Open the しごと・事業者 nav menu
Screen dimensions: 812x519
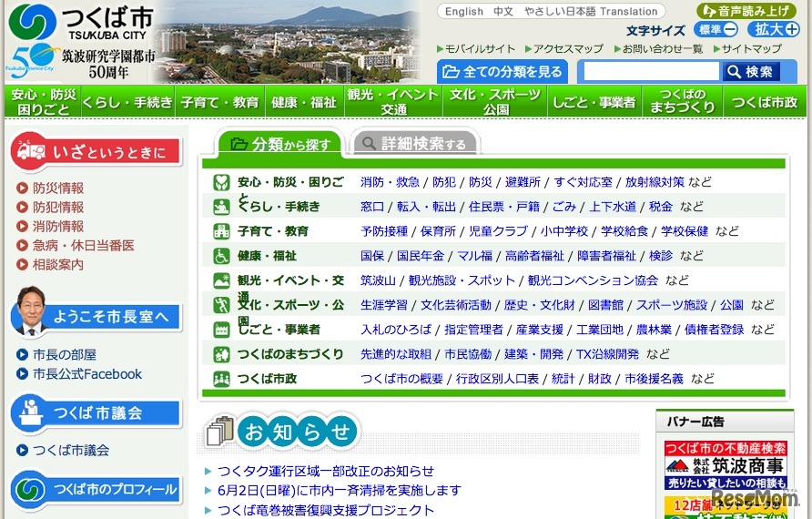[594, 101]
